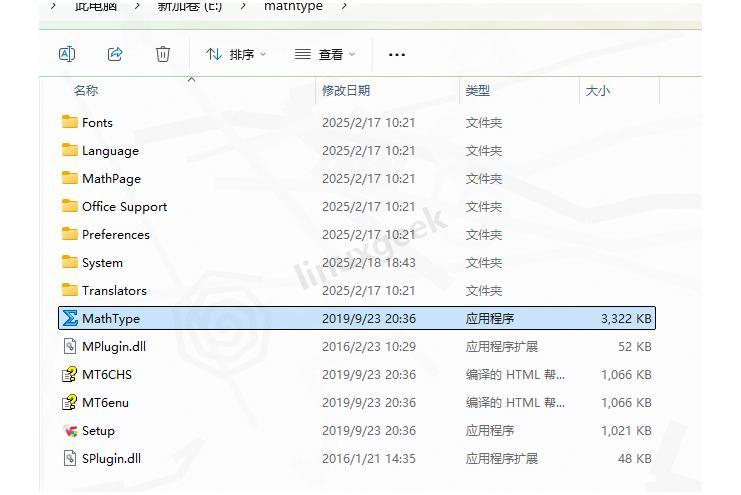Screen dimensions: 741x495
Task: Select the Preferences folder name
Action: (116, 234)
